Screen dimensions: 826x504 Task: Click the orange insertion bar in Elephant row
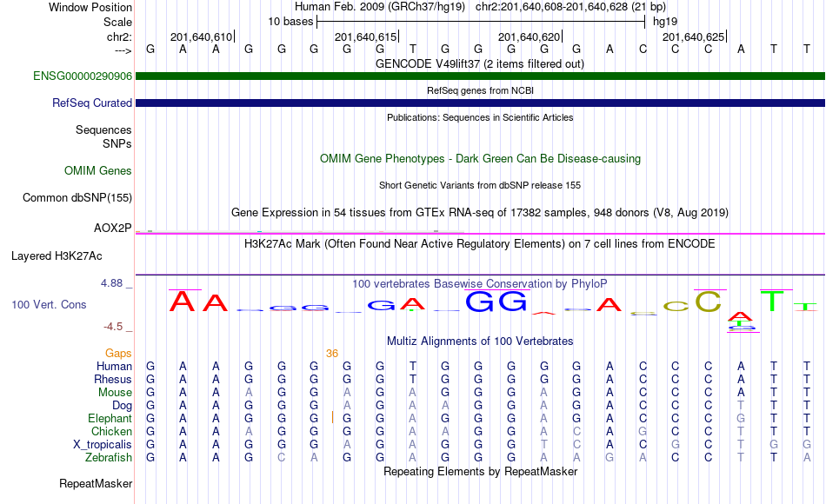coord(332,418)
